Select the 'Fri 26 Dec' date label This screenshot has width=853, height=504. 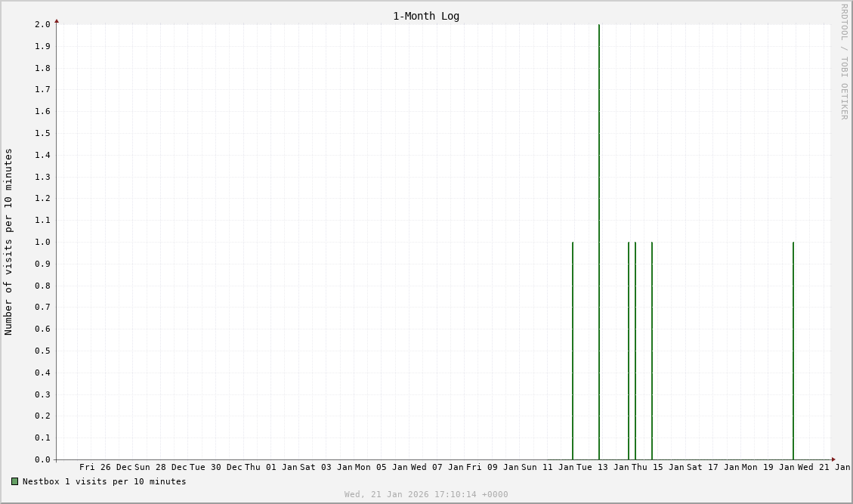coord(106,467)
